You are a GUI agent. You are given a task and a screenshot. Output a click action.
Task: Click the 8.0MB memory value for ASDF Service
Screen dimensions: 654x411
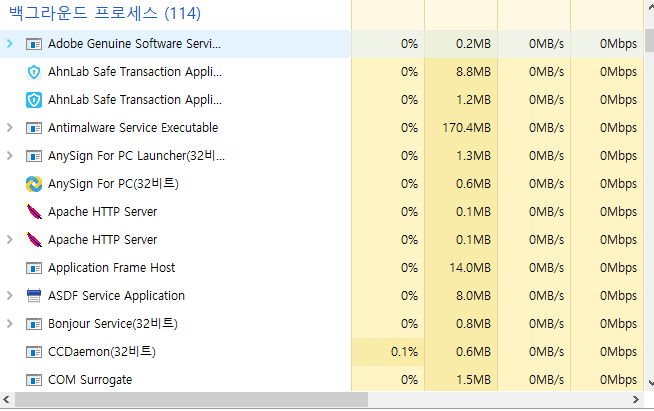pyautogui.click(x=473, y=295)
